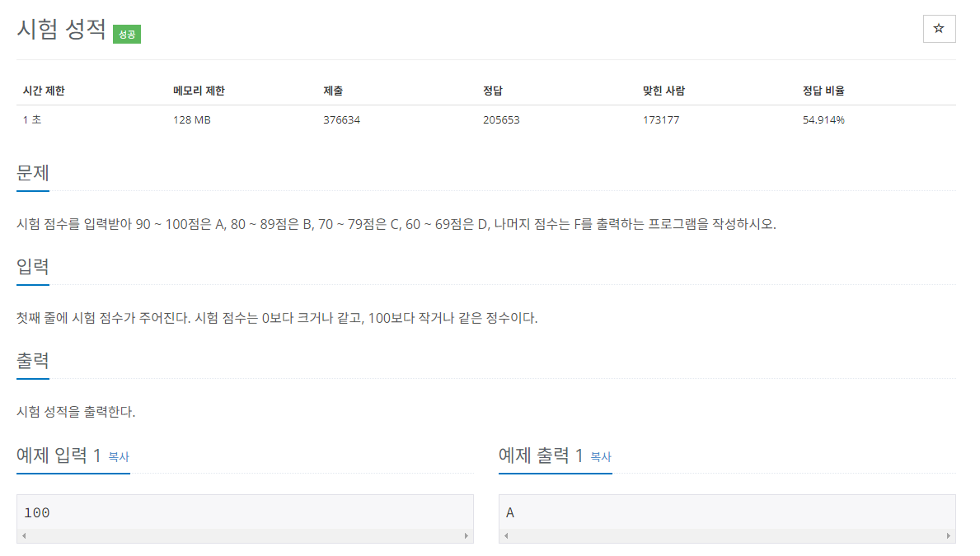
Task: Click the 예제 입력 1 heading
Action: [59, 456]
